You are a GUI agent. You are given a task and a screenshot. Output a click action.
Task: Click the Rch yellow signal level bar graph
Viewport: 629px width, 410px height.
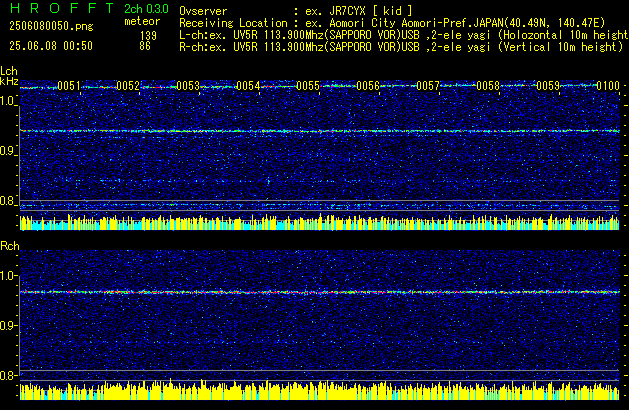(x=320, y=390)
